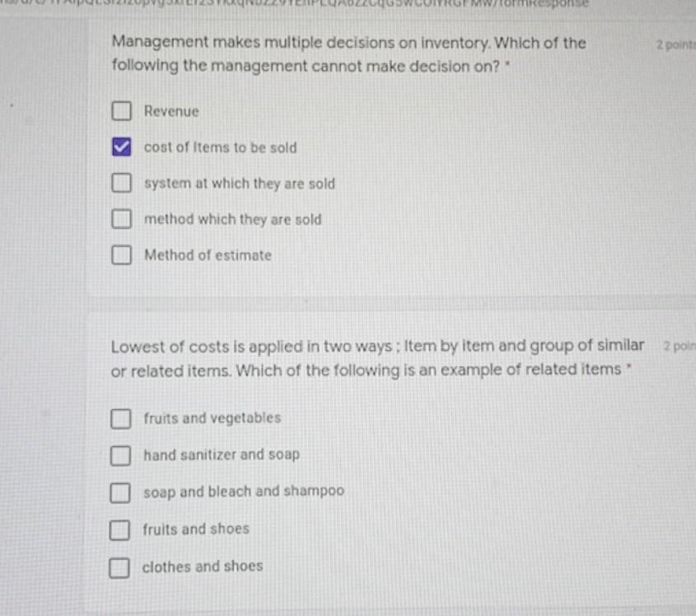Click the 'clothes and shoes' label text
The height and width of the screenshot is (616, 696).
point(203,567)
